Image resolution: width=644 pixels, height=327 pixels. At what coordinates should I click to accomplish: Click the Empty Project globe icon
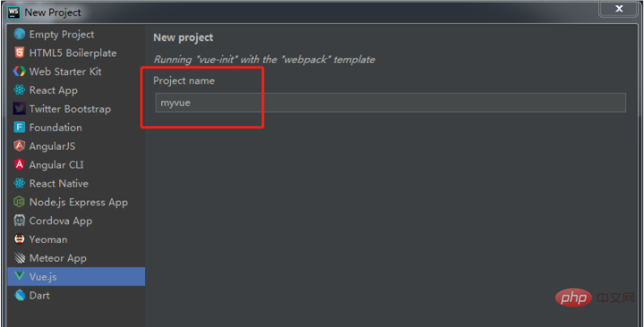[x=20, y=34]
